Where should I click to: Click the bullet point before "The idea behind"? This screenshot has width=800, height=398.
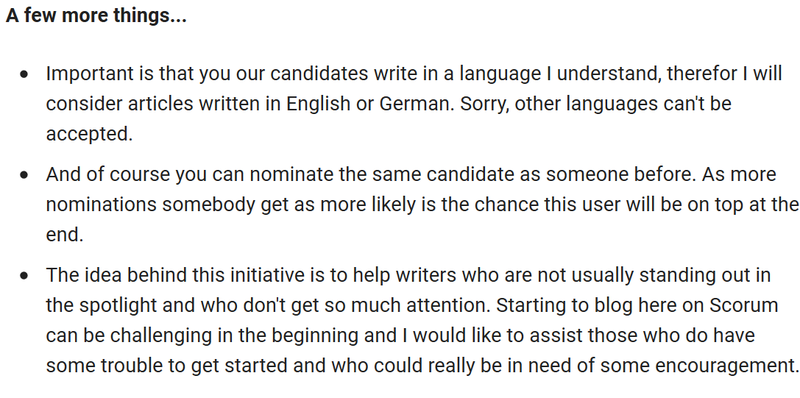point(24,276)
